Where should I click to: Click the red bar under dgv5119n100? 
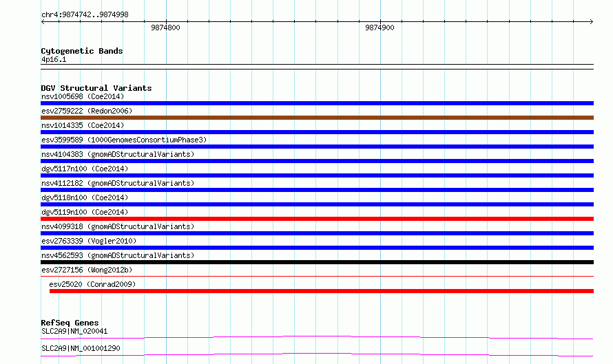pos(317,219)
